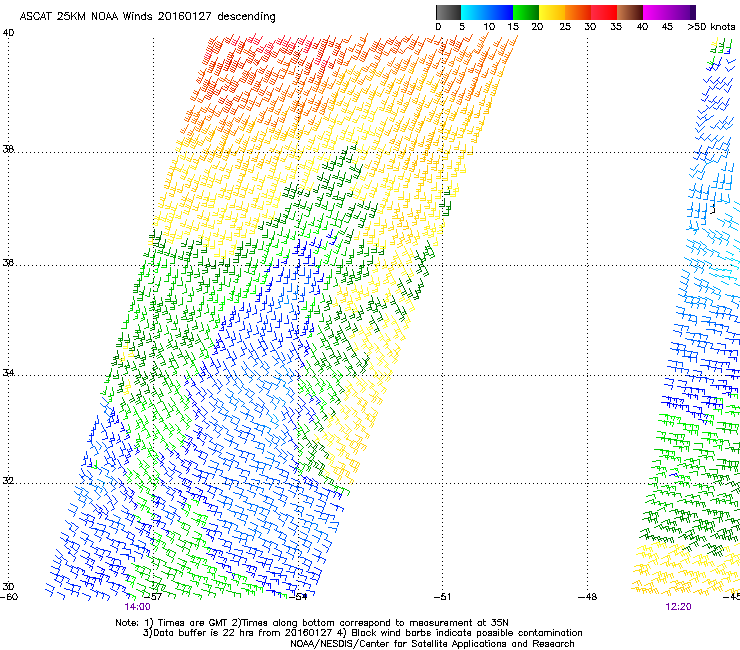The height and width of the screenshot is (650, 740).
Task: Select the gray 0-5 knots legend segment
Action: (449, 12)
